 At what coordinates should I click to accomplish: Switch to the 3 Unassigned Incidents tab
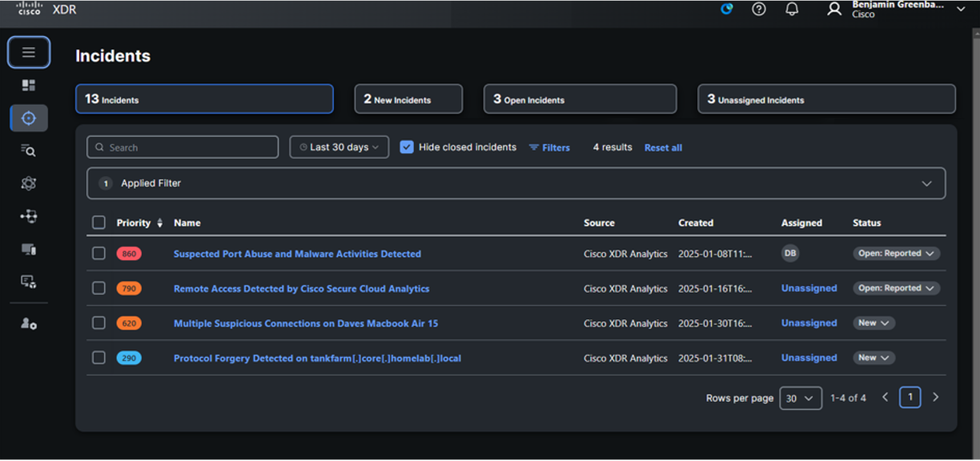(x=826, y=98)
